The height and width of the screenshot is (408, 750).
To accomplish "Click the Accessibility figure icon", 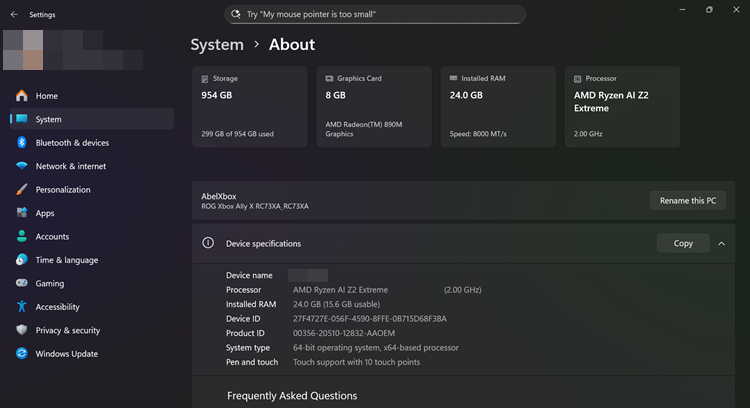I will pos(22,306).
